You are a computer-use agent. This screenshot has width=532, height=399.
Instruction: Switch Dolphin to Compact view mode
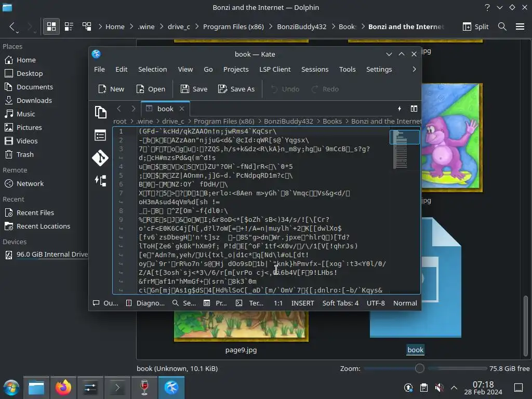coord(69,26)
